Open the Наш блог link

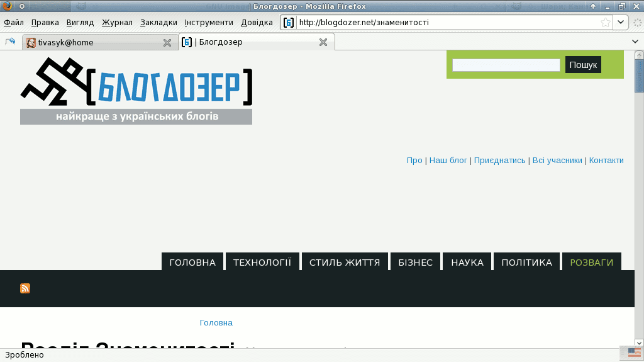coord(448,161)
